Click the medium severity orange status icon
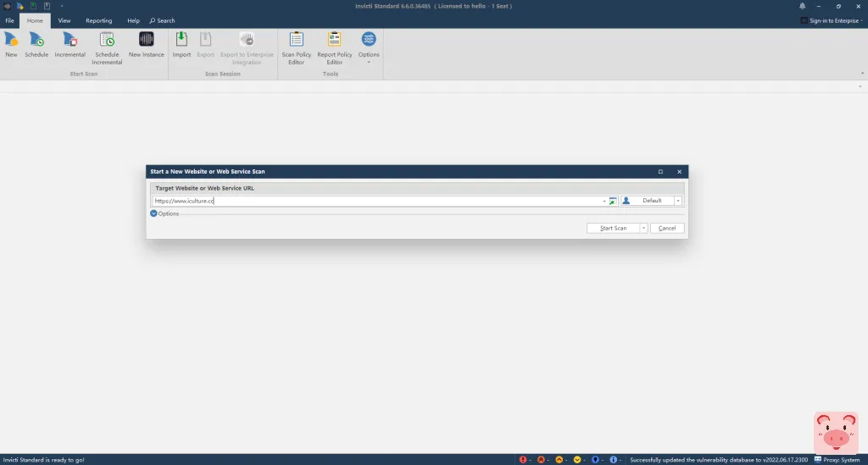The width and height of the screenshot is (868, 465). coord(559,459)
